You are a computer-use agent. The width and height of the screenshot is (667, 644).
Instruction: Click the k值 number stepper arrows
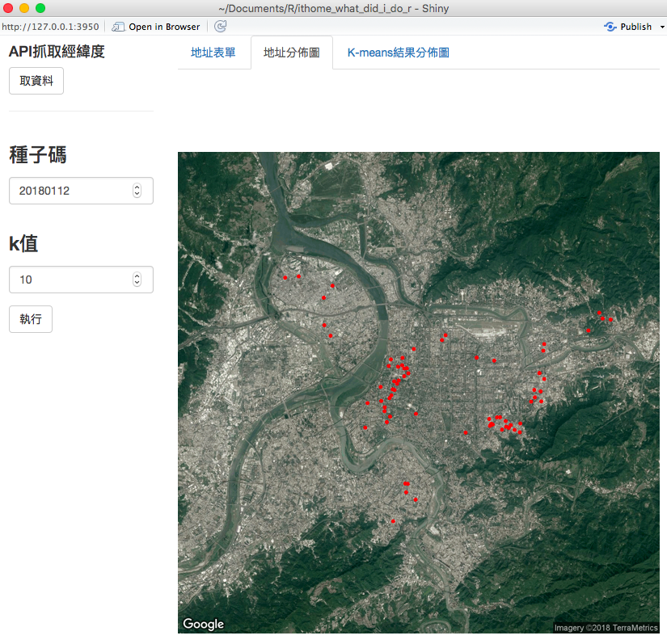coord(137,280)
